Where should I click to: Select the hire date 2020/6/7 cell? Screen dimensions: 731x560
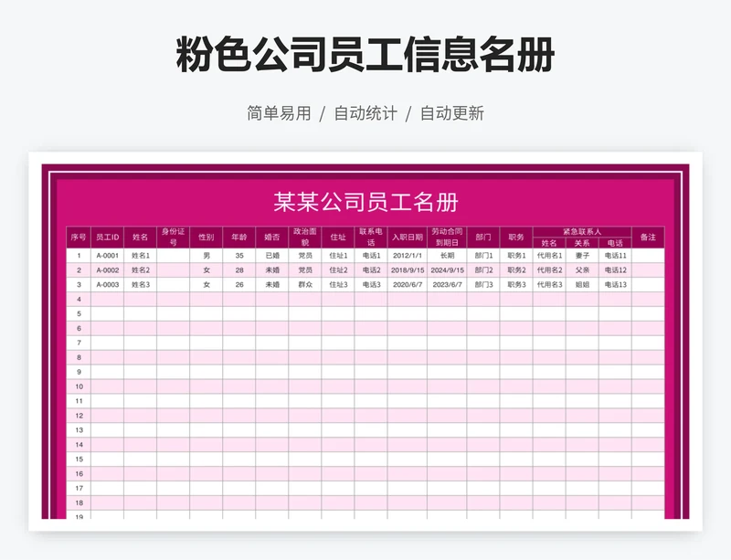coord(407,284)
